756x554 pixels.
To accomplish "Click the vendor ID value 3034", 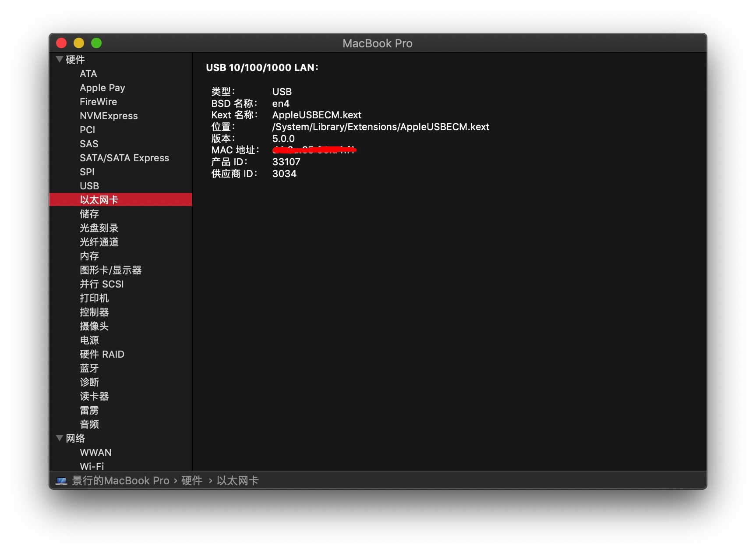I will tap(284, 174).
